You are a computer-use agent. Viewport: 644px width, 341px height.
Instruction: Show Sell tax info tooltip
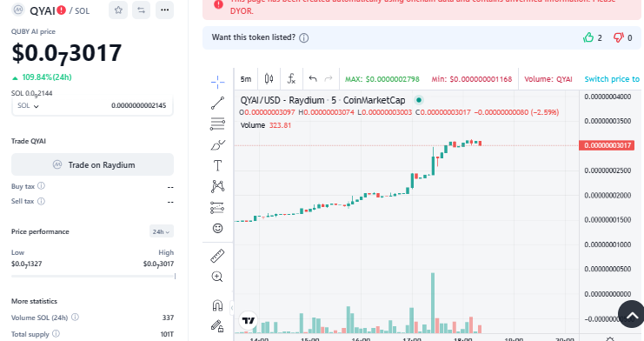point(41,201)
